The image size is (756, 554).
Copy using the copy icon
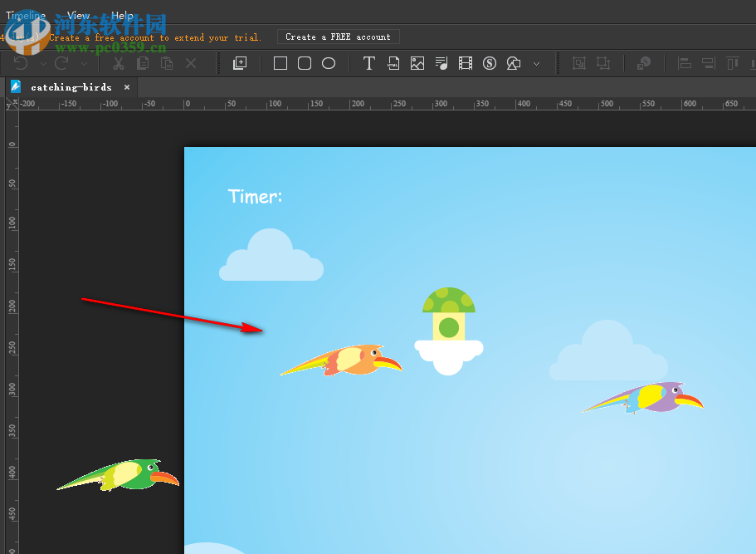click(142, 62)
